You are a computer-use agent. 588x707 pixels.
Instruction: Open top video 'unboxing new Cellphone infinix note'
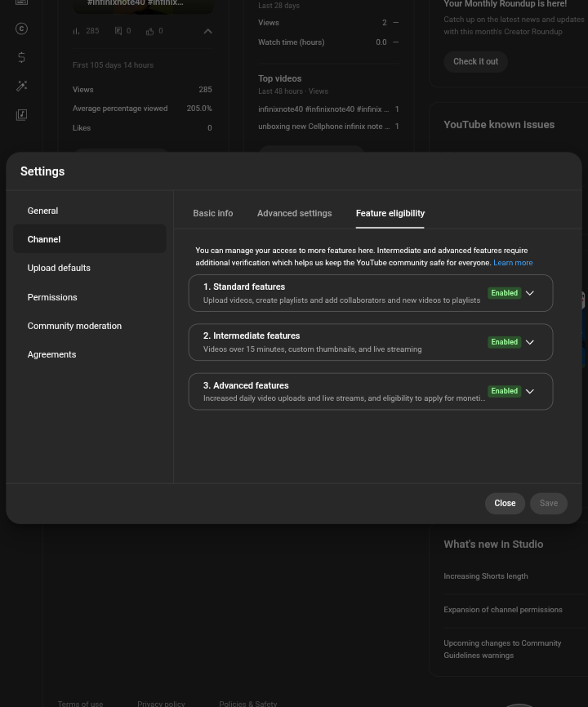point(323,127)
